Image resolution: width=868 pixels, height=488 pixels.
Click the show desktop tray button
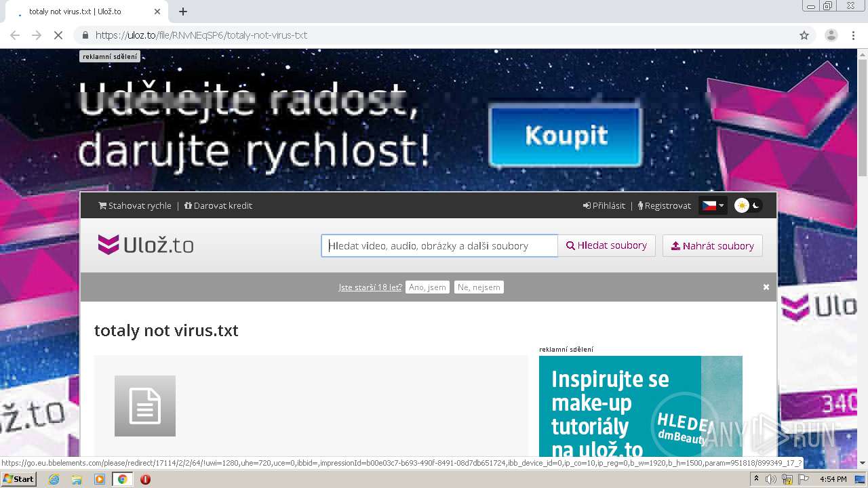point(860,479)
